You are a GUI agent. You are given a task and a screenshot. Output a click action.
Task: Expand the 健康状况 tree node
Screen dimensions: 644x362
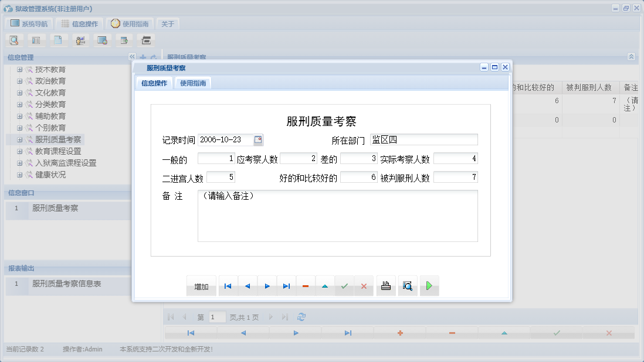pos(20,174)
